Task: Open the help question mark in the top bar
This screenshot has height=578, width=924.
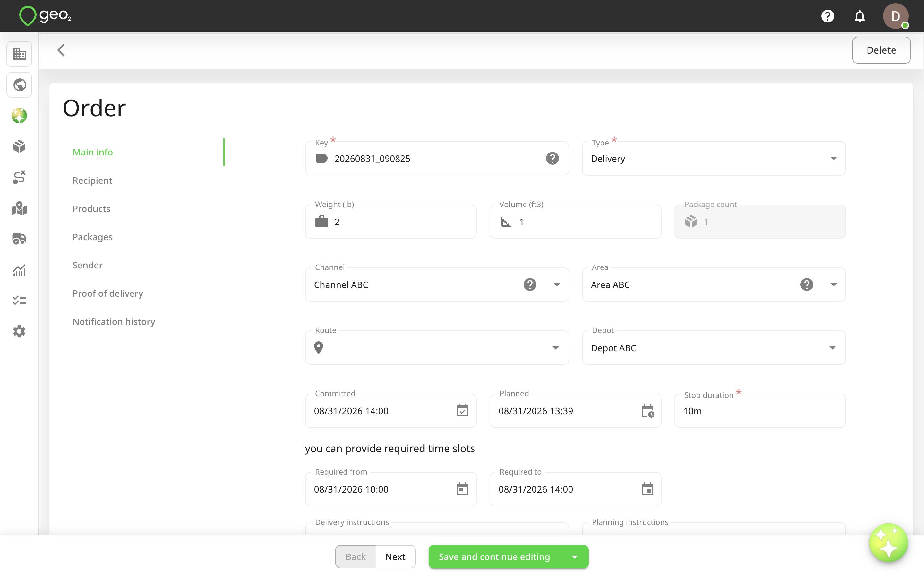Action: (827, 16)
